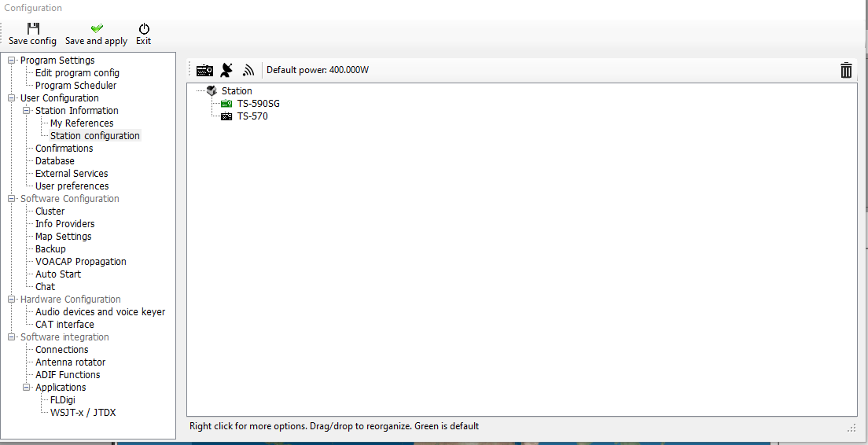This screenshot has height=445, width=868.
Task: Open WSJT-x / JTDX settings
Action: (83, 413)
